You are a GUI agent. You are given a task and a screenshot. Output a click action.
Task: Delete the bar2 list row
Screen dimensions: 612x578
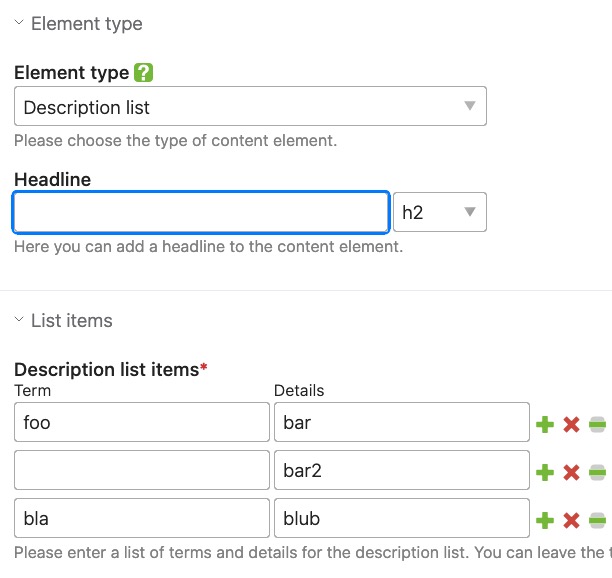571,473
